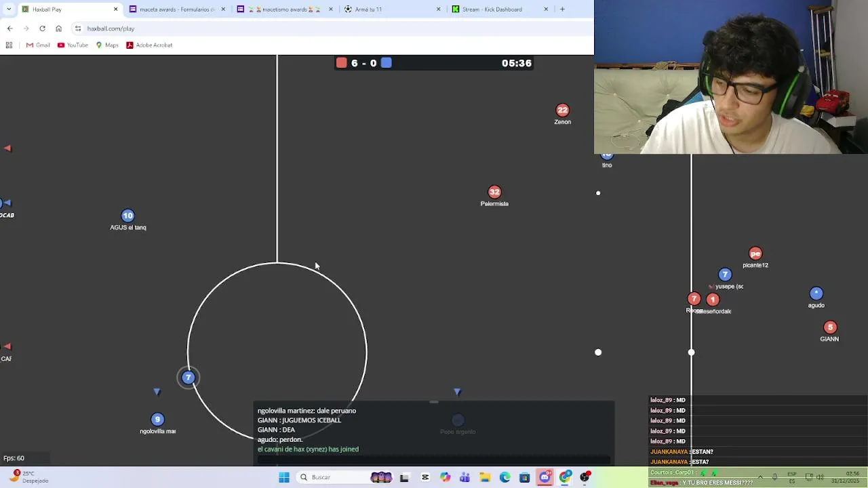Switch to the maceta awards Formularios tab
868x488 pixels.
[177, 9]
